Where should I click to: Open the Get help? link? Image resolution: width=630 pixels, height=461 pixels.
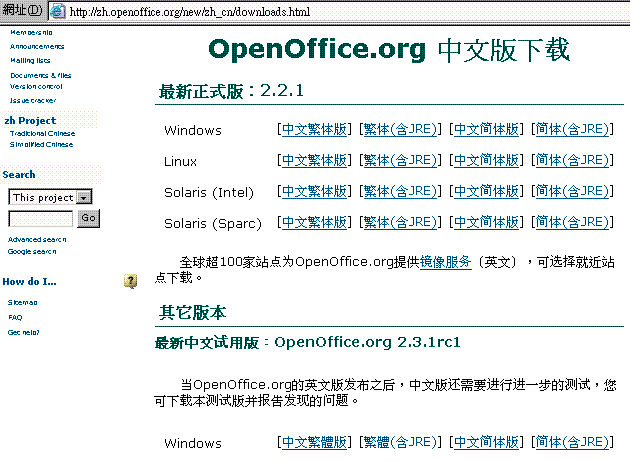[23, 332]
